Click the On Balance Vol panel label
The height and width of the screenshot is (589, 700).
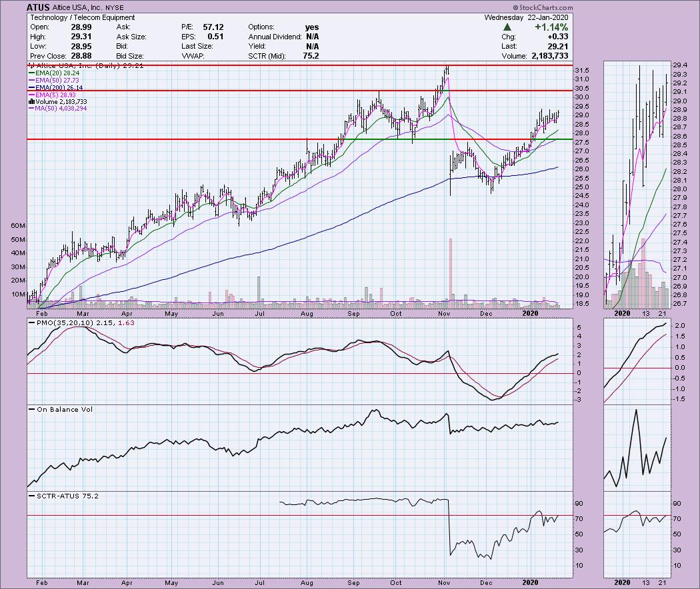61,409
